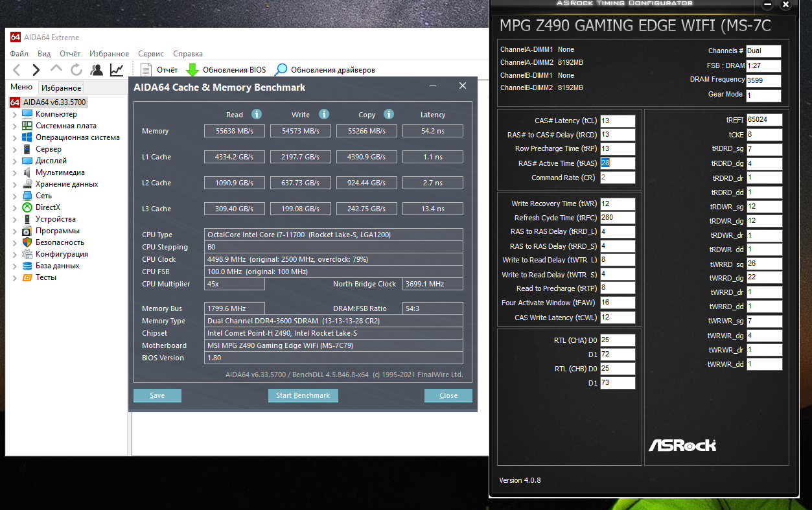Open the Справка menu
812x510 pixels.
188,54
